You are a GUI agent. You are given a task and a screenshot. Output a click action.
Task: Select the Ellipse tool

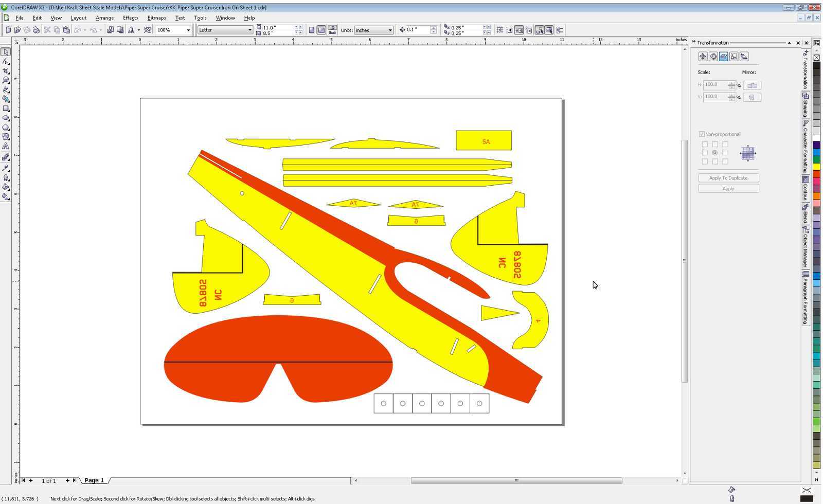coord(6,118)
